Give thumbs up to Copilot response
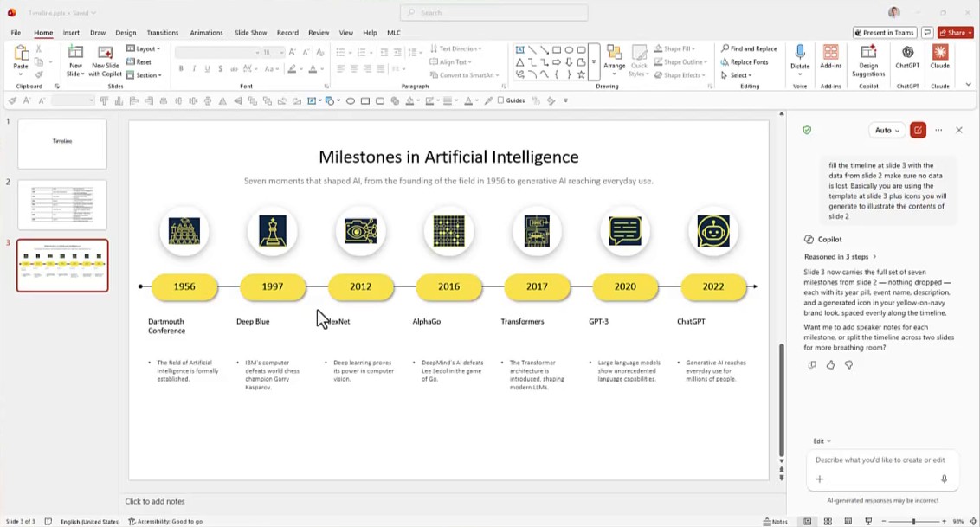Image resolution: width=980 pixels, height=527 pixels. (x=830, y=364)
